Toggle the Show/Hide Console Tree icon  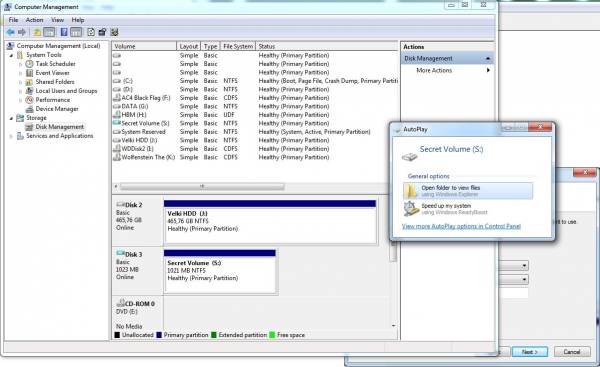point(49,32)
